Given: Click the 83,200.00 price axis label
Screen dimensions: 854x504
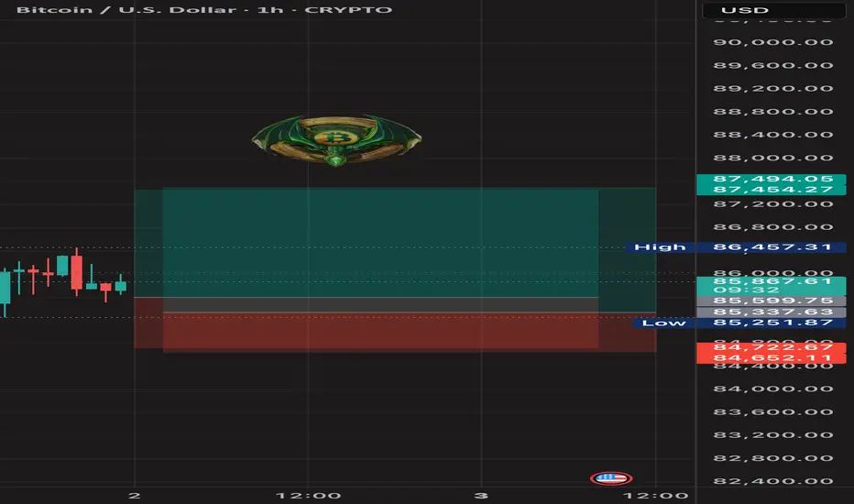Looking at the screenshot, I should 773,435.
